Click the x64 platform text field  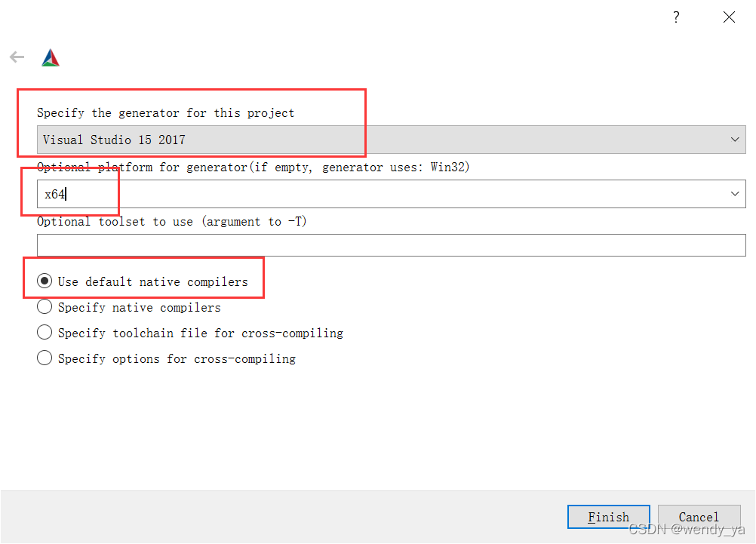(377, 194)
